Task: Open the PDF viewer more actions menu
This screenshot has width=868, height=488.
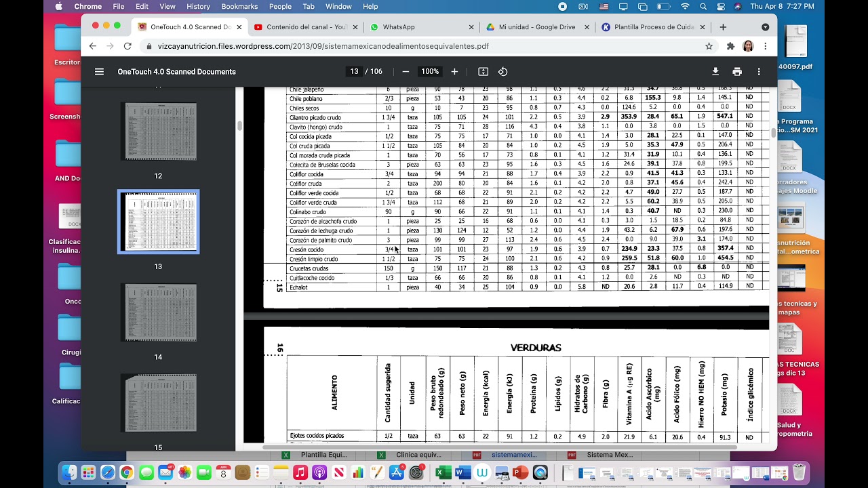Action: pos(759,71)
